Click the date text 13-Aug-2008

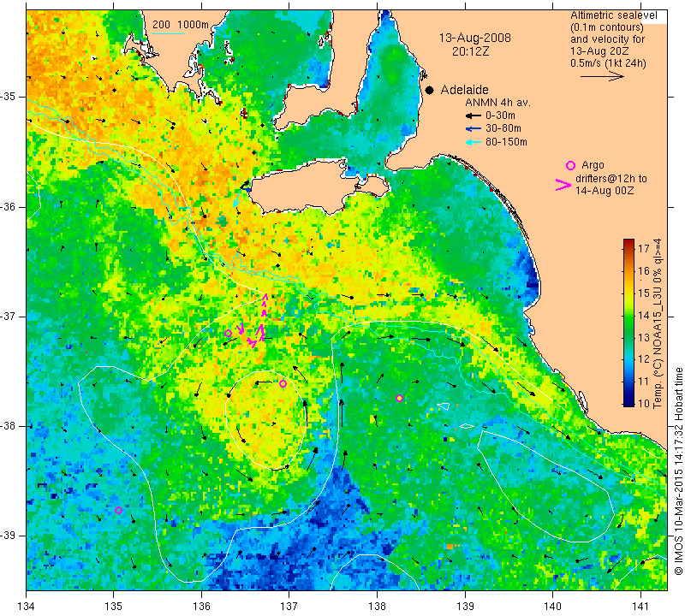(x=474, y=38)
